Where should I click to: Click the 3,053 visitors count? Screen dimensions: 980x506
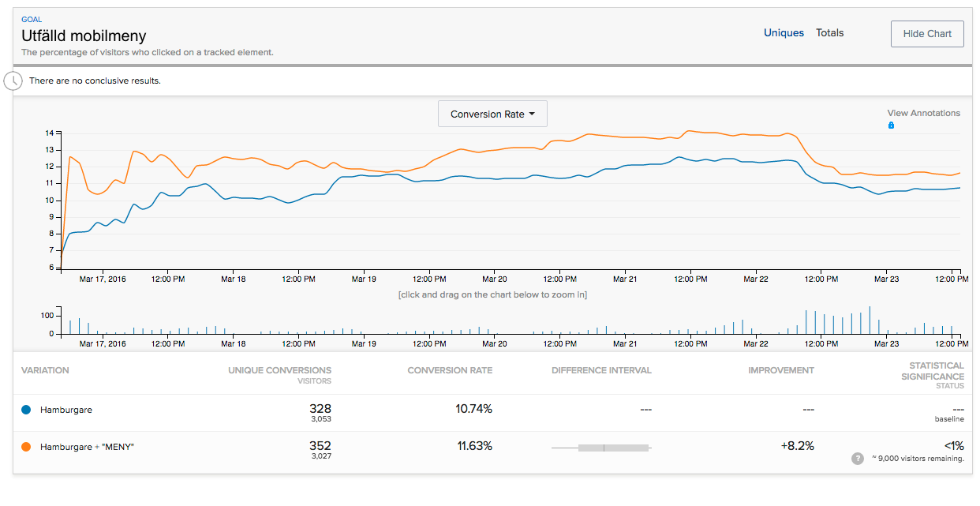point(320,420)
